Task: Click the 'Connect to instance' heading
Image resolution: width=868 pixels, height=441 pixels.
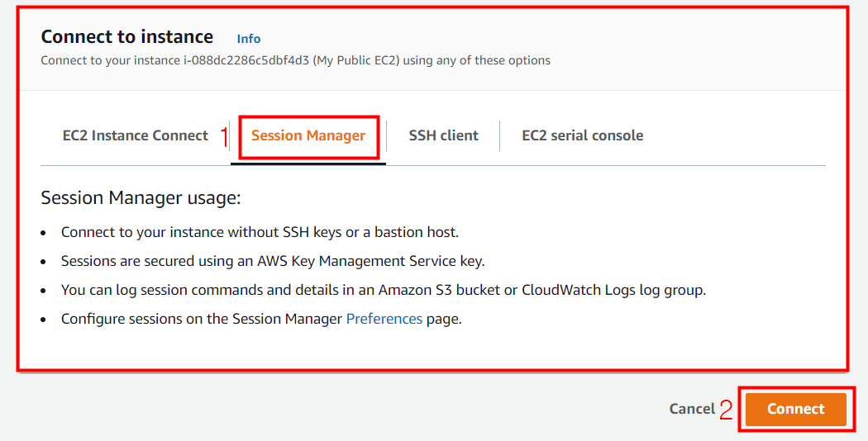Action: click(x=126, y=36)
